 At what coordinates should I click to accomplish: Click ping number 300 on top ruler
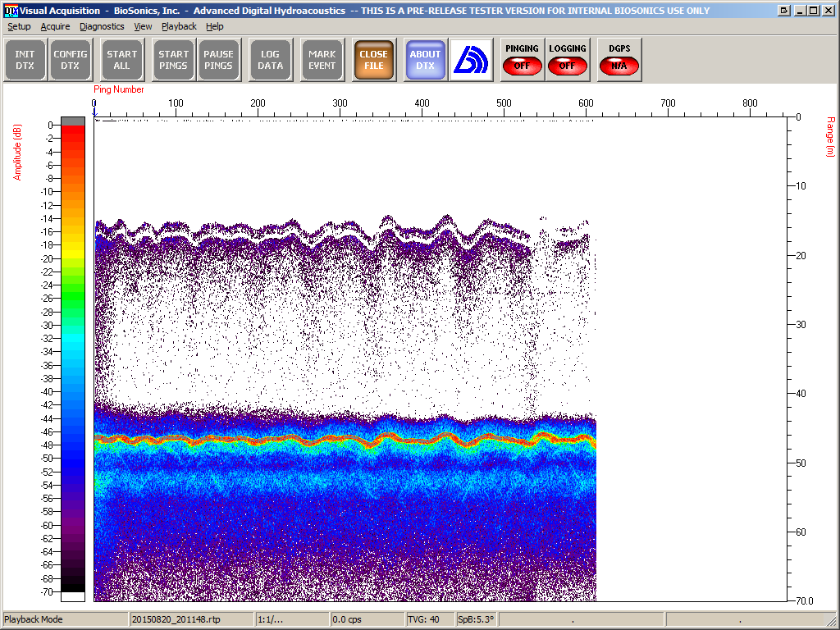(x=340, y=103)
